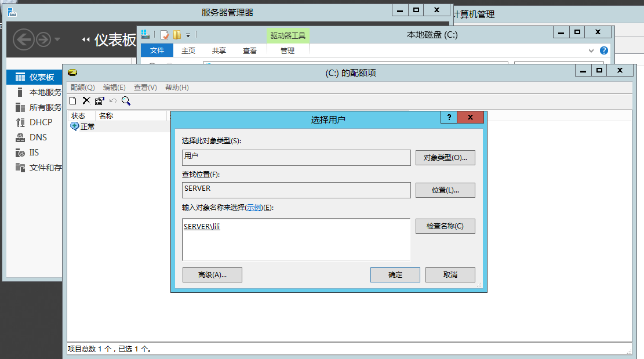Select Local Server in Server Manager sidebar
This screenshot has height=359, width=644.
[x=35, y=92]
